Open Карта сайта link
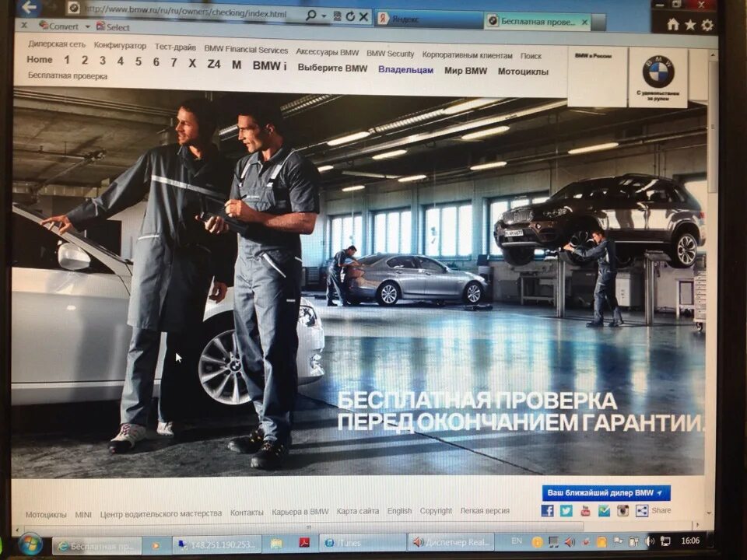The image size is (747, 560). (357, 511)
